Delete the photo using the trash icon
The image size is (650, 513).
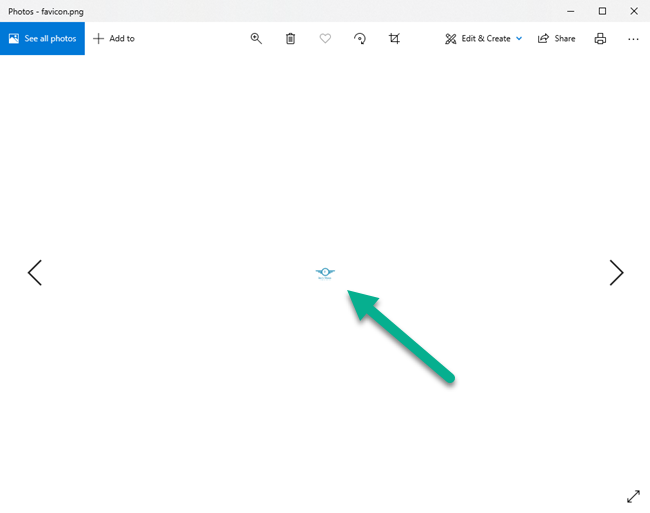(x=291, y=39)
